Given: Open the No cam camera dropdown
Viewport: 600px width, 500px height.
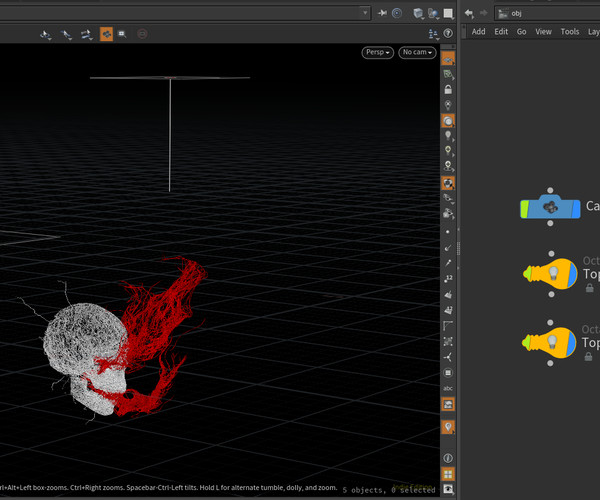Looking at the screenshot, I should click(x=418, y=52).
